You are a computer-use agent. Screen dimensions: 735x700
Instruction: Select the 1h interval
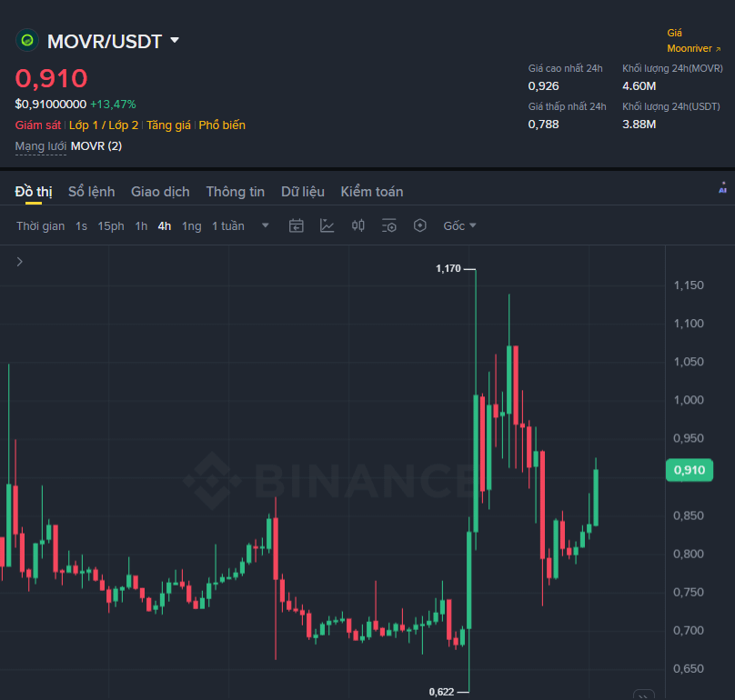pos(141,225)
